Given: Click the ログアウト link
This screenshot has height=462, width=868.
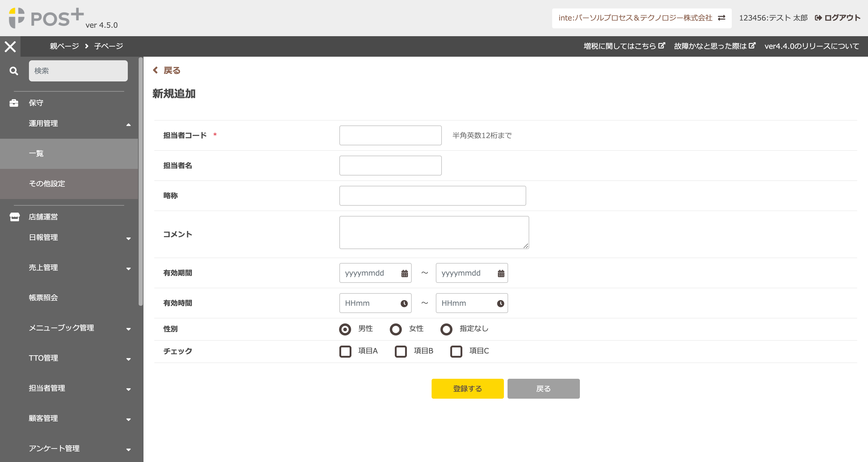Looking at the screenshot, I should 838,18.
